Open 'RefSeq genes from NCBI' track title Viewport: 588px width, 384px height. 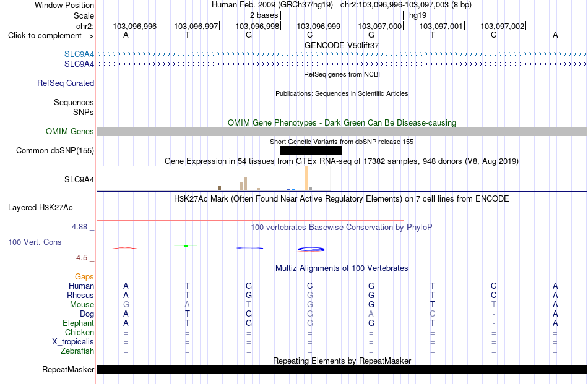pyautogui.click(x=342, y=75)
